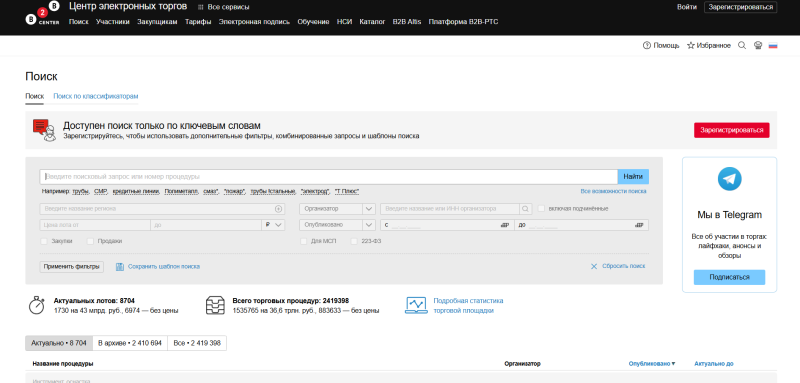Image resolution: width=800 pixels, height=383 pixels.
Task: Click the 'Сохранить шаблон поиска' link
Action: (x=164, y=267)
